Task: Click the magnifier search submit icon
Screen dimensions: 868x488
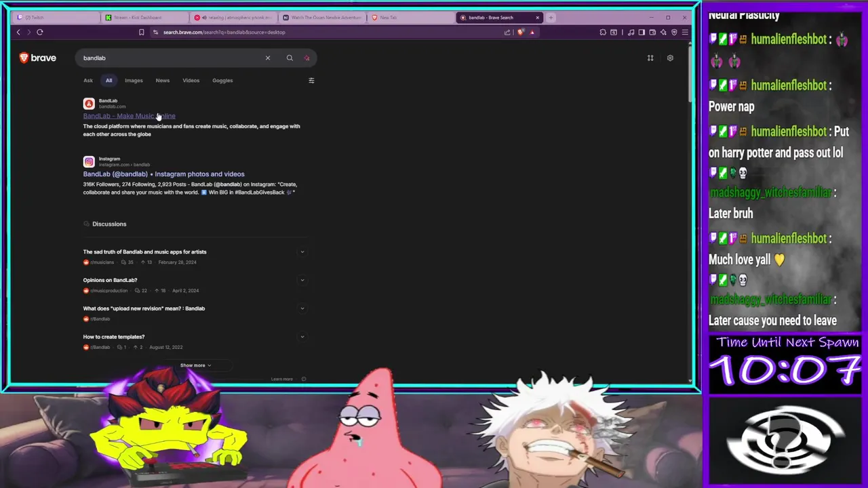Action: coord(290,58)
